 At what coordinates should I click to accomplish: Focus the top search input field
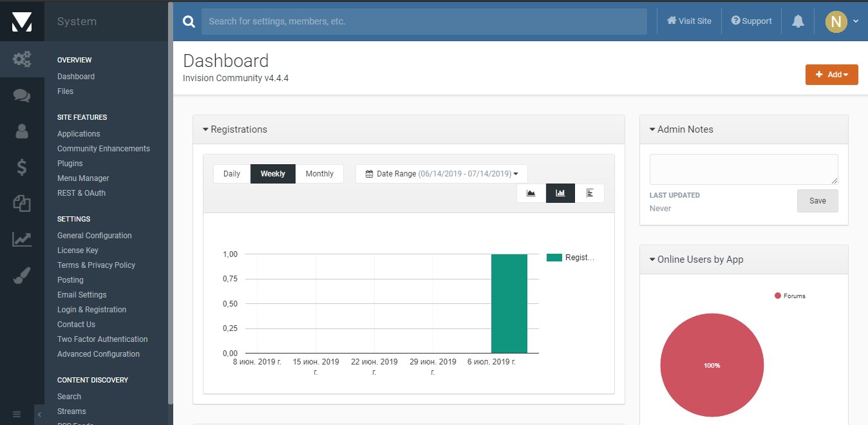point(424,21)
